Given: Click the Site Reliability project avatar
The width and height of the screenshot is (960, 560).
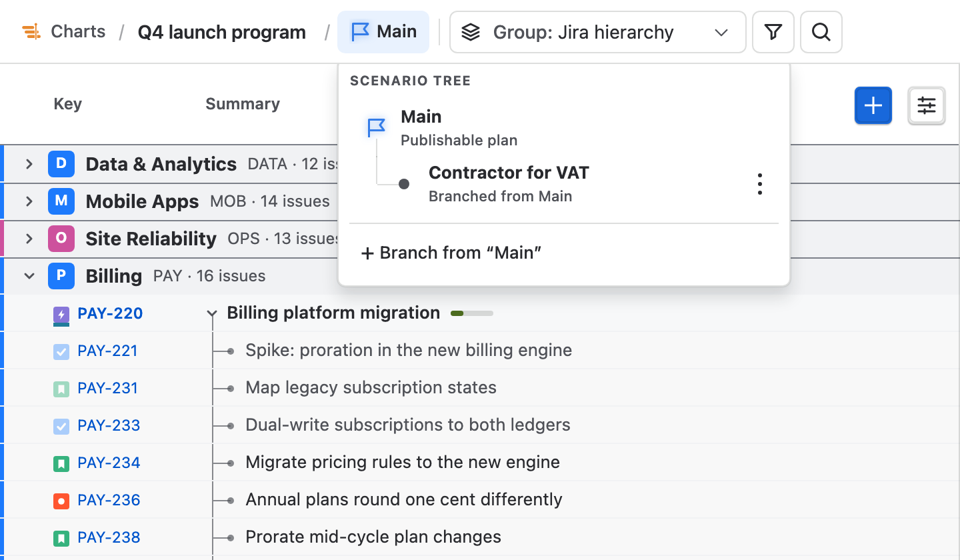Looking at the screenshot, I should [61, 239].
